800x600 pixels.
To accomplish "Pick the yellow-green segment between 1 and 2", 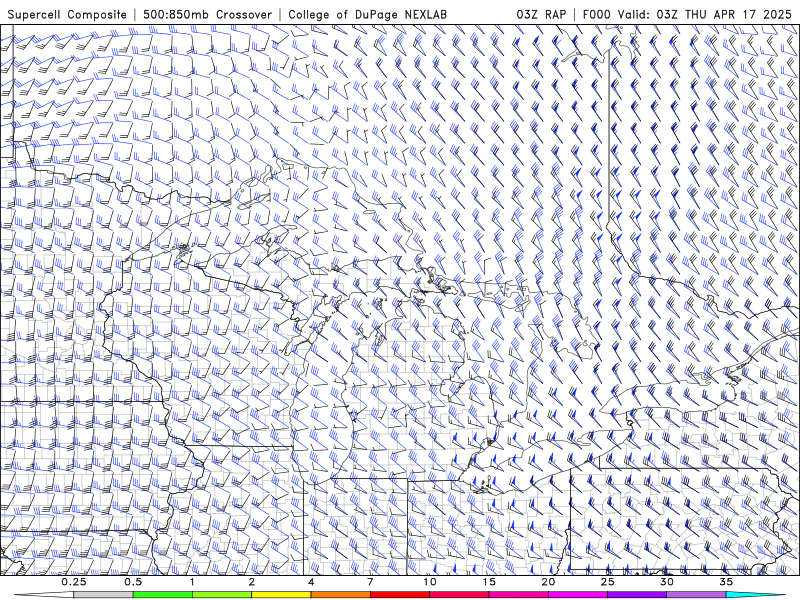I will point(222,595).
